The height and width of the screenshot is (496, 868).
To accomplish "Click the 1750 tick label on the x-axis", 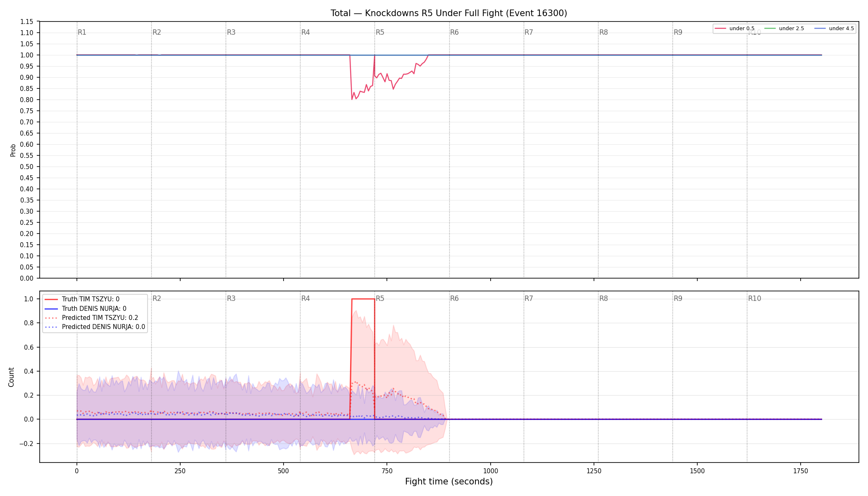I will [801, 471].
